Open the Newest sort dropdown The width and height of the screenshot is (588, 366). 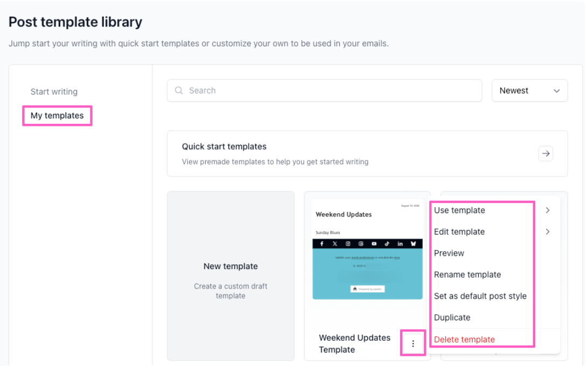coord(529,90)
